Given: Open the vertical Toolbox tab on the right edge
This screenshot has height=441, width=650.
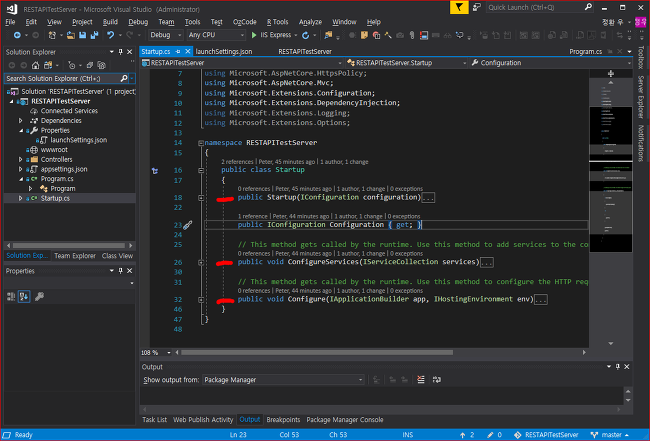Looking at the screenshot, I should 641,57.
